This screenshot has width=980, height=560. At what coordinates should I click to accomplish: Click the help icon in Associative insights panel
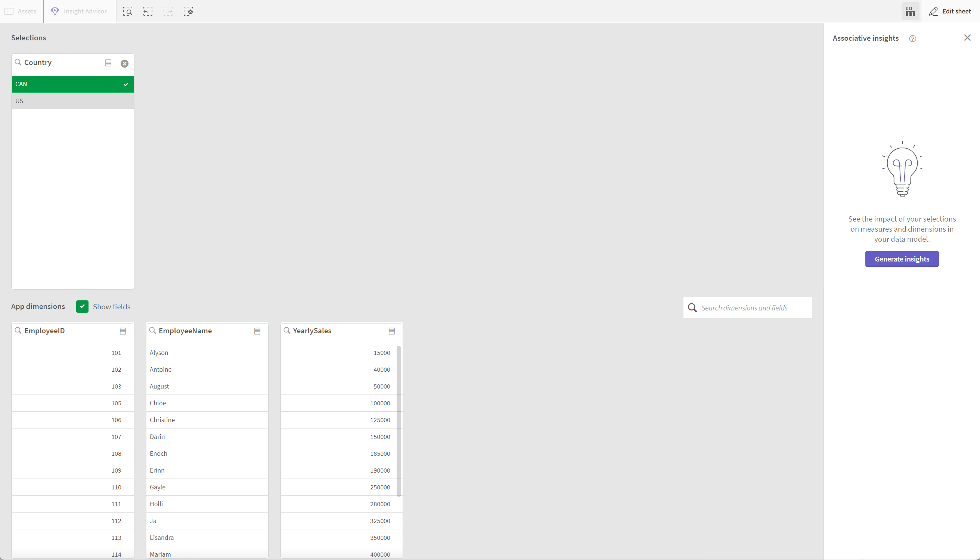pyautogui.click(x=913, y=38)
